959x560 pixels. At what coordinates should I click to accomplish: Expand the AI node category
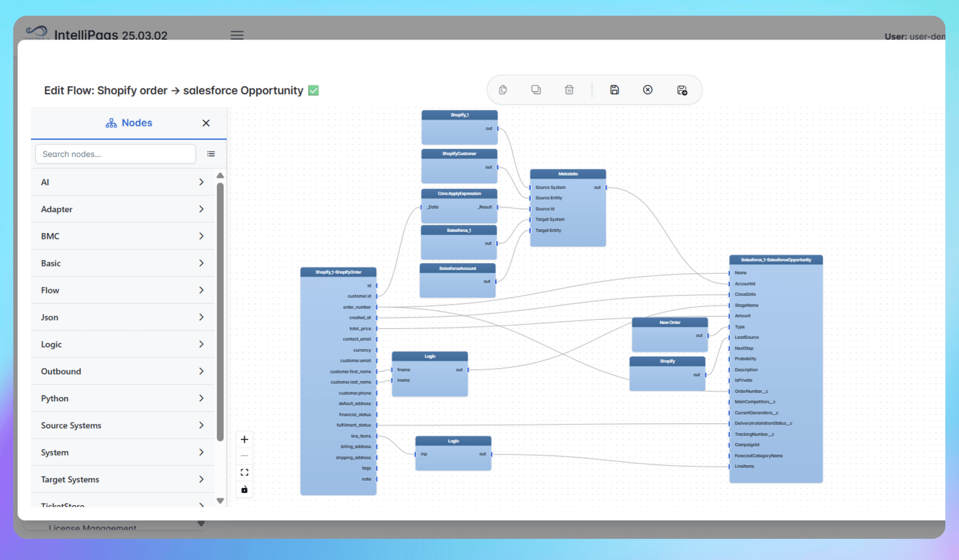point(122,182)
